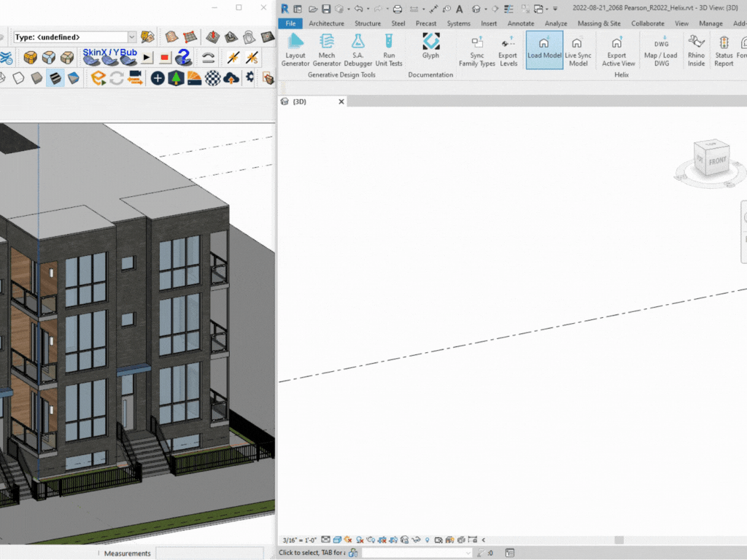Click Export Active View button
This screenshot has height=560, width=747.
point(617,50)
